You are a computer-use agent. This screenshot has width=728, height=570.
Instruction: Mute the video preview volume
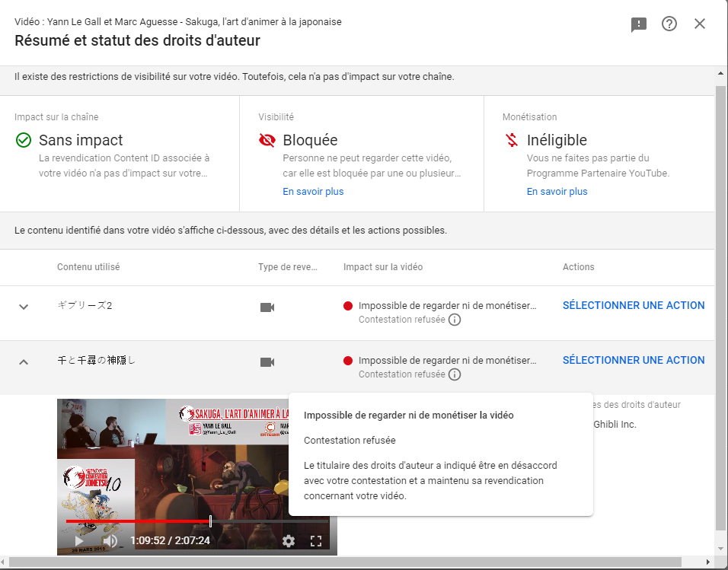(x=110, y=541)
